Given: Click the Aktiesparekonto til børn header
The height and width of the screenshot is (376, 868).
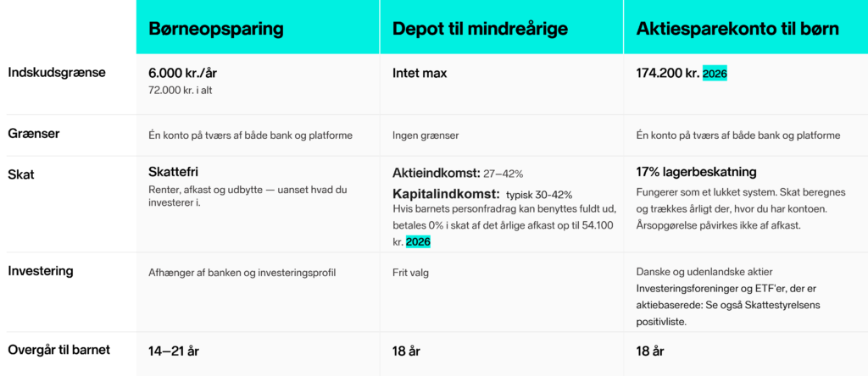Looking at the screenshot, I should 738,30.
